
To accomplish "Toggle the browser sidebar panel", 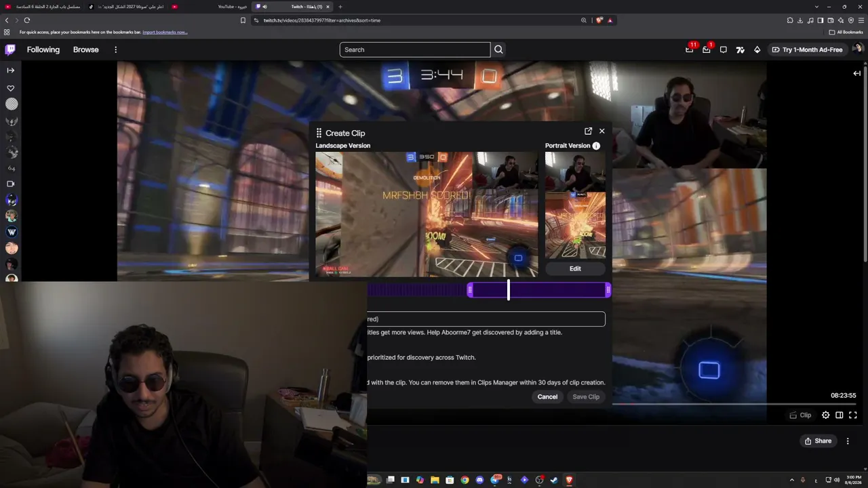I will [821, 20].
